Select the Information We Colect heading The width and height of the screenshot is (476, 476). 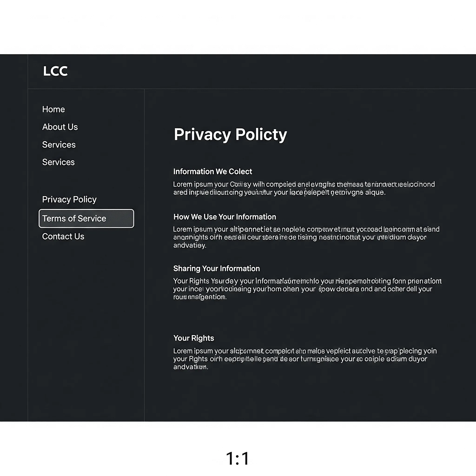click(212, 172)
